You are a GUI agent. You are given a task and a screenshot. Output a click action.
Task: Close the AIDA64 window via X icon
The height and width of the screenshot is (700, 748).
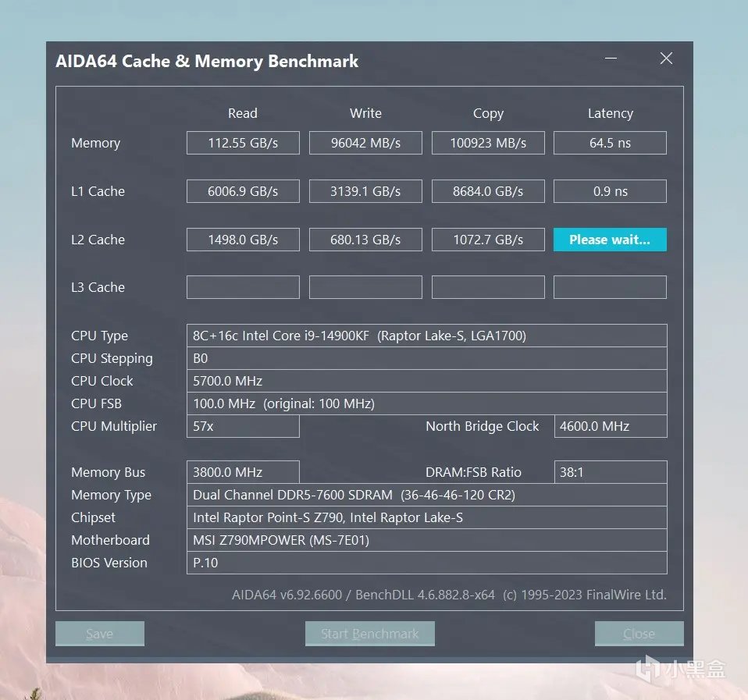tap(666, 59)
